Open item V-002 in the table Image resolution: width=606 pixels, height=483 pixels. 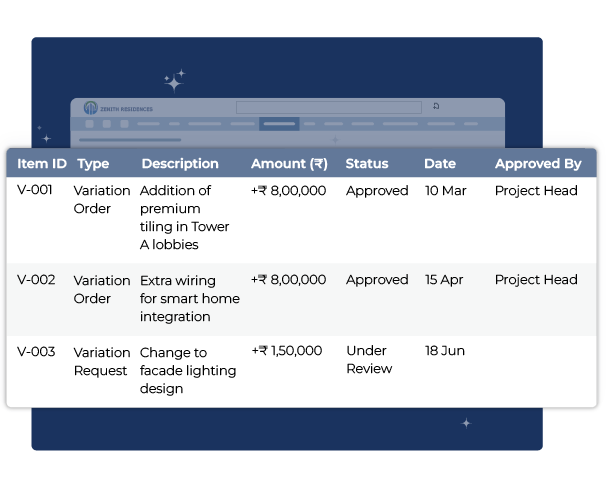[x=36, y=280]
